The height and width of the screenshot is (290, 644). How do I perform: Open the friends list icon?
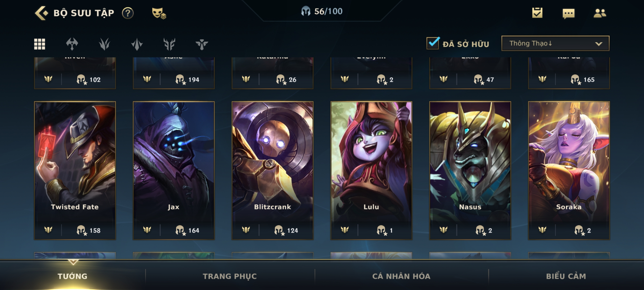pyautogui.click(x=600, y=13)
